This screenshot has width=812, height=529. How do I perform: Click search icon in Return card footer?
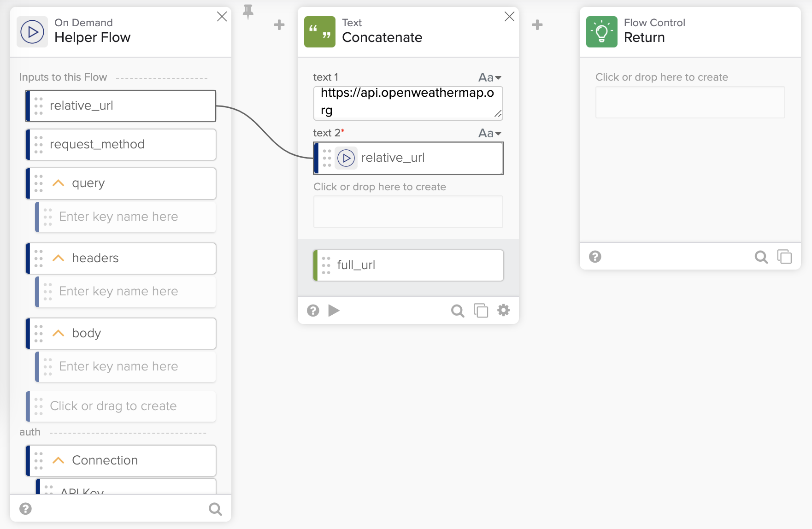[x=761, y=257]
